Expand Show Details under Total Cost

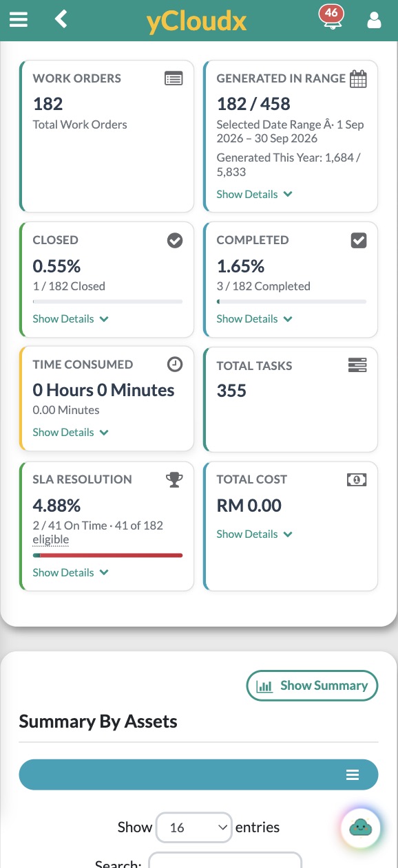tap(255, 534)
